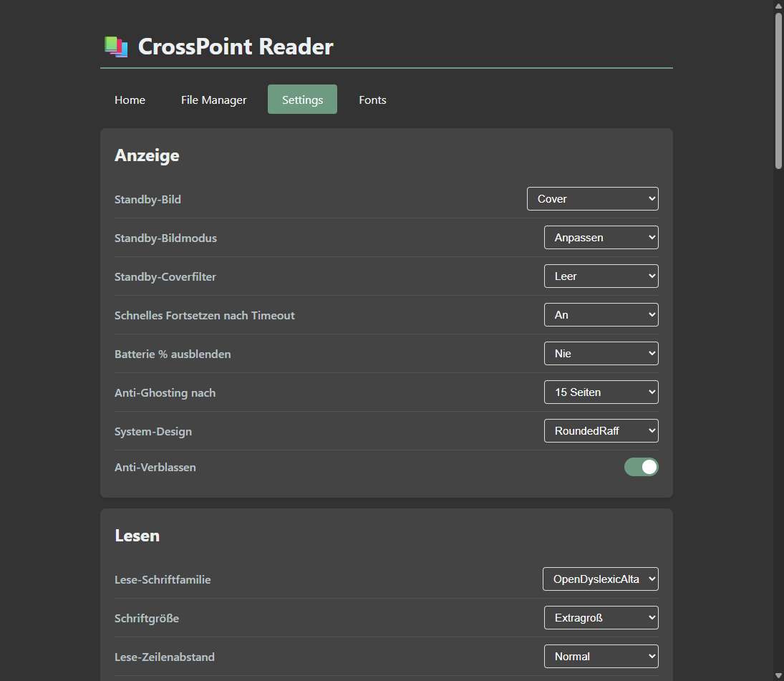Screen dimensions: 784x681
Task: Open the Lese-Zeilenabstand dropdown showing Normal
Action: tap(601, 657)
